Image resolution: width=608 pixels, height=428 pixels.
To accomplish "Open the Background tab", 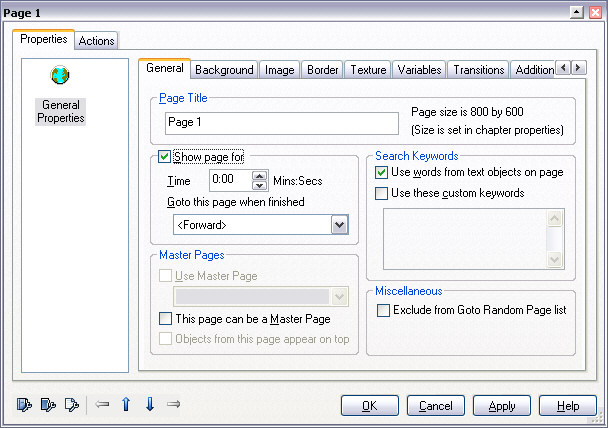I will [224, 70].
